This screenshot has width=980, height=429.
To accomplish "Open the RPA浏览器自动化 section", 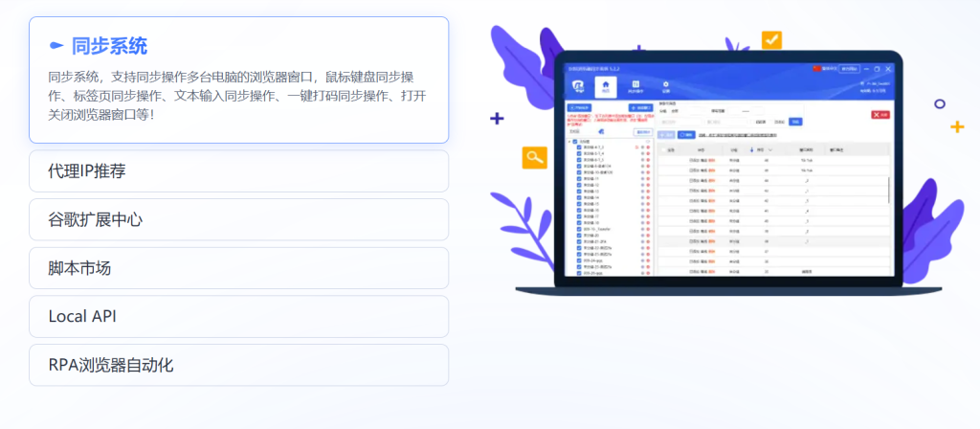I will pyautogui.click(x=238, y=365).
